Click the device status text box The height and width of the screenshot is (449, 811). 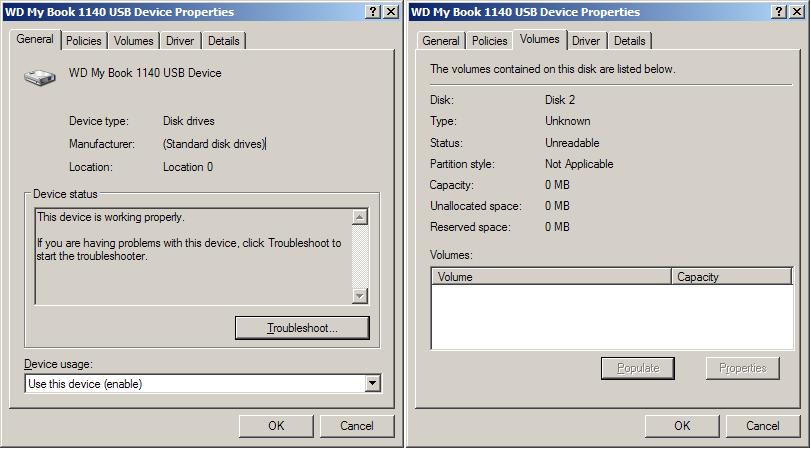pos(193,256)
